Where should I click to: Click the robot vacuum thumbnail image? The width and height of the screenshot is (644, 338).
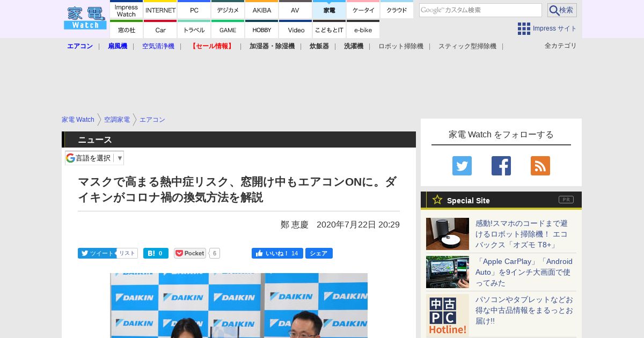[x=448, y=234]
